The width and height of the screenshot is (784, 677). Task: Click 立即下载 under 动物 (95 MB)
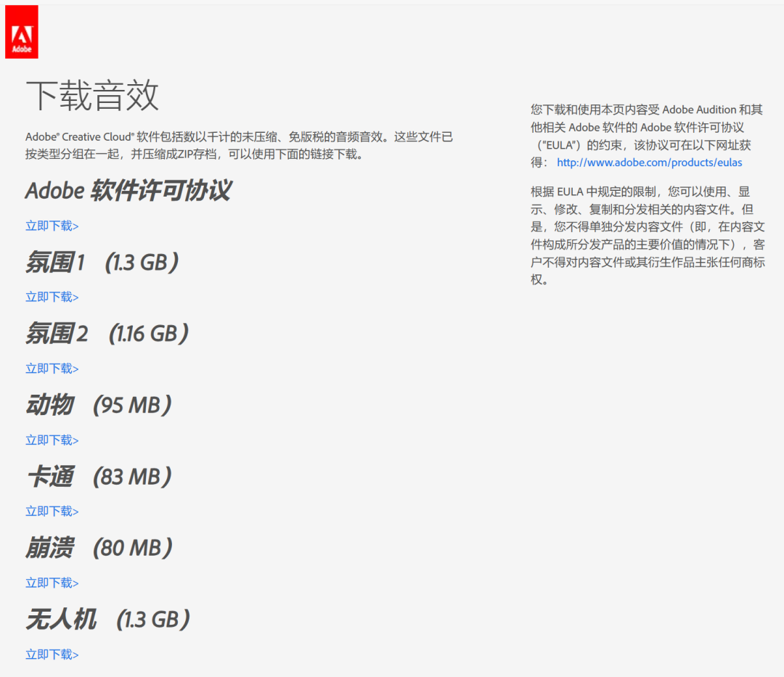(52, 440)
